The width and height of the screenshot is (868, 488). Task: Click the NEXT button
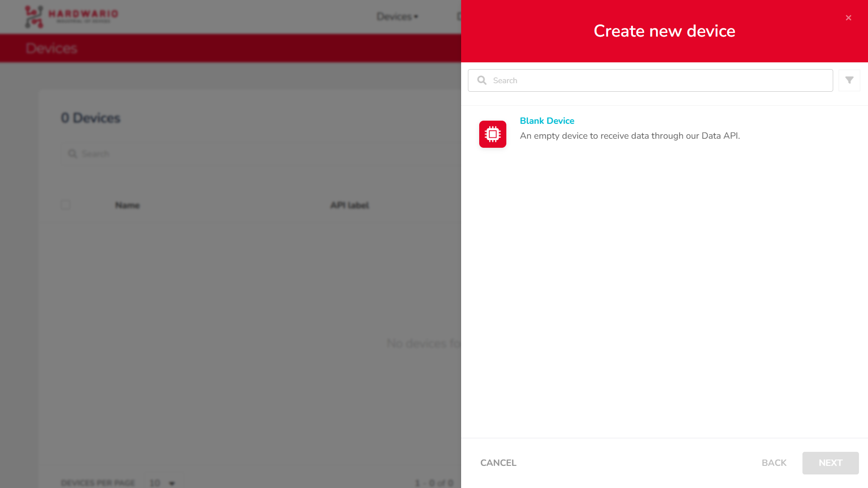pyautogui.click(x=830, y=463)
